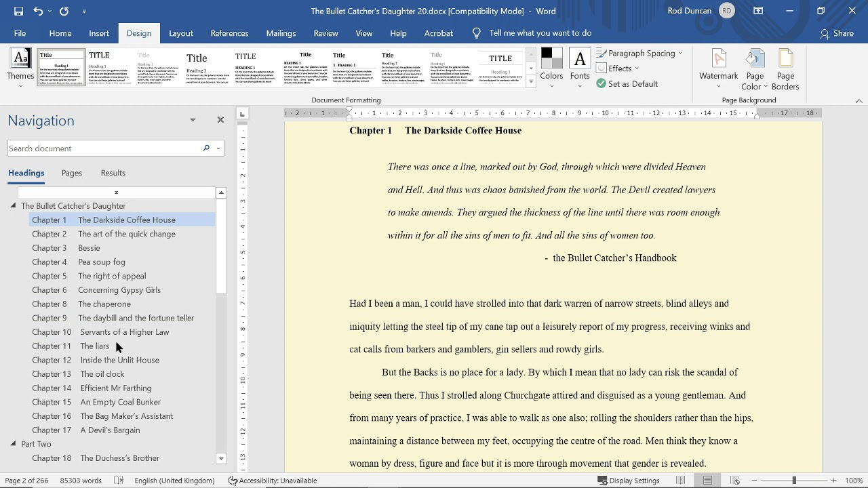
Task: Jump to Chapter 12 Inside the Unlit House
Action: (x=96, y=360)
